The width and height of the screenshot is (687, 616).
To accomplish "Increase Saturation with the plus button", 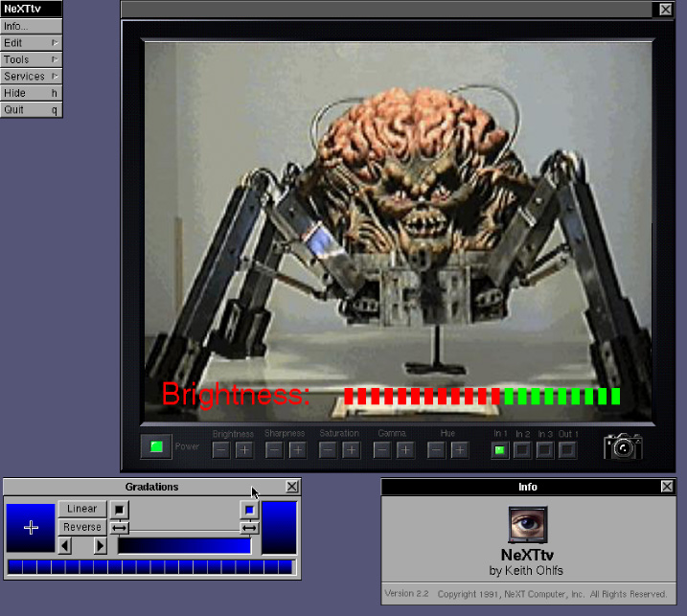I will coord(352,450).
